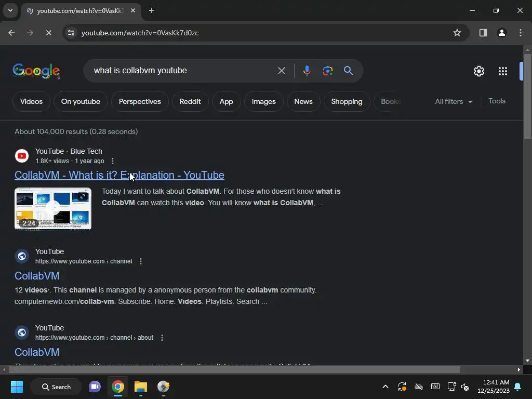Screen dimensions: 532x399
Task: Open File Explorer from taskbar
Action: click(140, 387)
